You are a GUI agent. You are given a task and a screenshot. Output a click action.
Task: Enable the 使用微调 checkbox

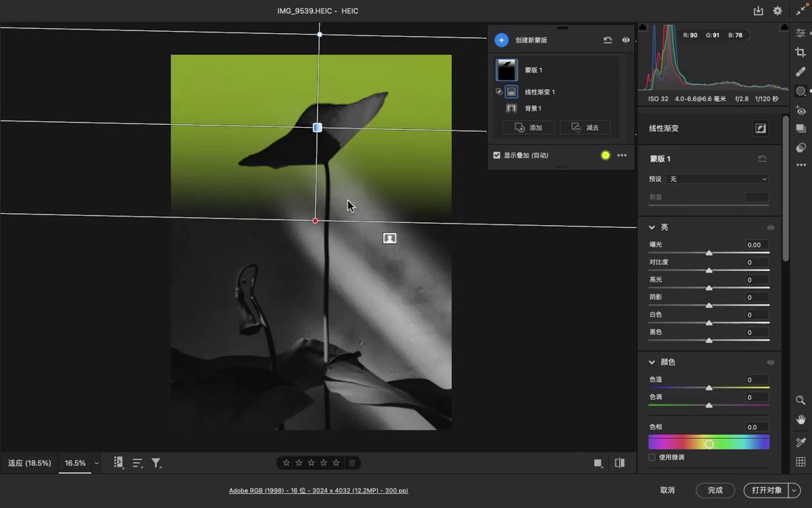652,457
